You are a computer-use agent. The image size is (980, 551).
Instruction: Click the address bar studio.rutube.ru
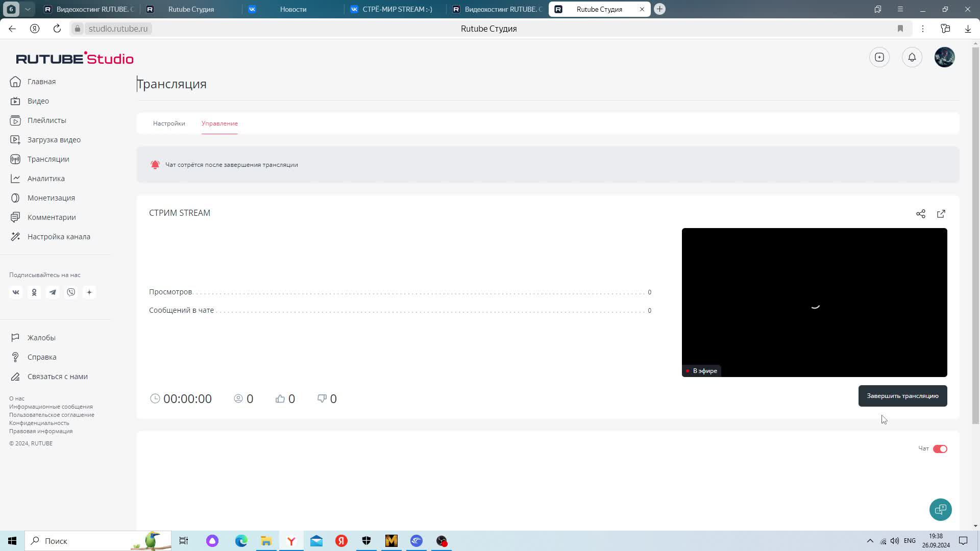click(x=118, y=29)
